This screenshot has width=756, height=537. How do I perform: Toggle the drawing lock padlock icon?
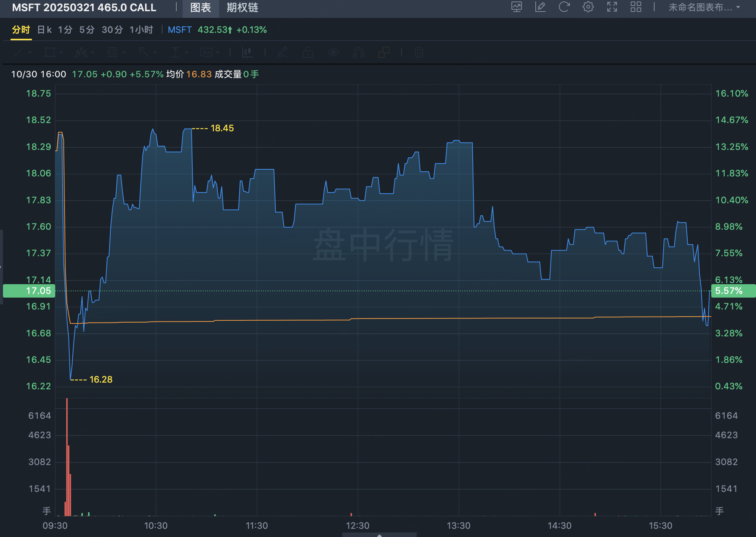[308, 53]
